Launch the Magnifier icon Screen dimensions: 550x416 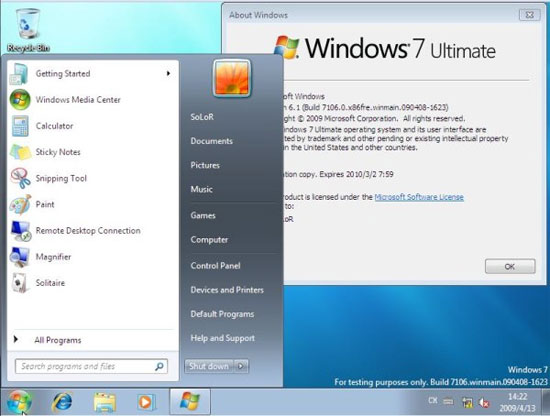coord(20,257)
